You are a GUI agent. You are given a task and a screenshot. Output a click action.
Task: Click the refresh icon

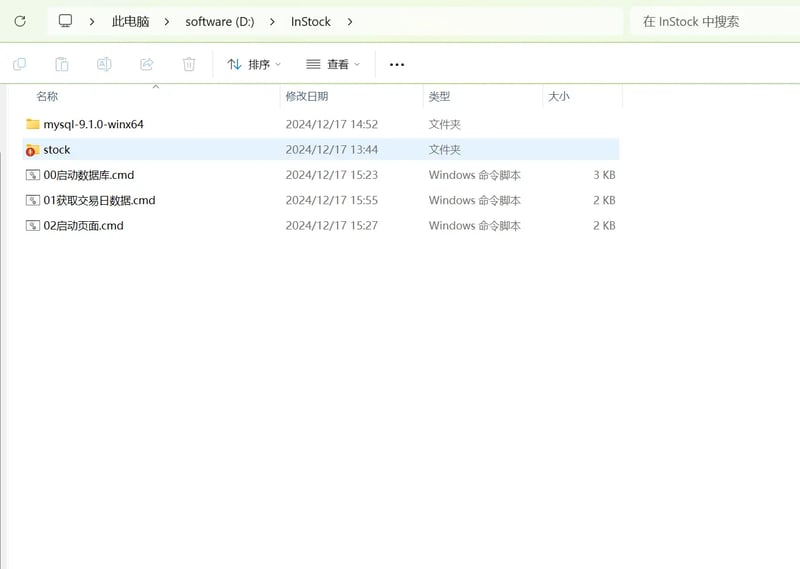[x=20, y=21]
